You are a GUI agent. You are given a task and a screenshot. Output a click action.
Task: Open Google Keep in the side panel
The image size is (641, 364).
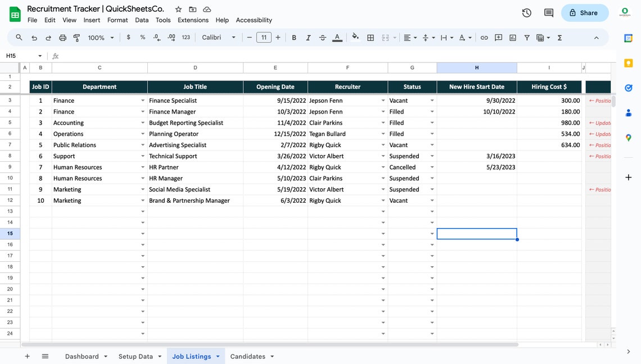coord(628,63)
